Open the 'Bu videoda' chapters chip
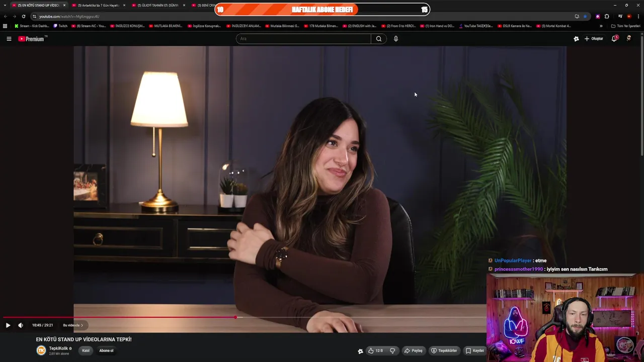This screenshot has height=362, width=644. [73, 325]
